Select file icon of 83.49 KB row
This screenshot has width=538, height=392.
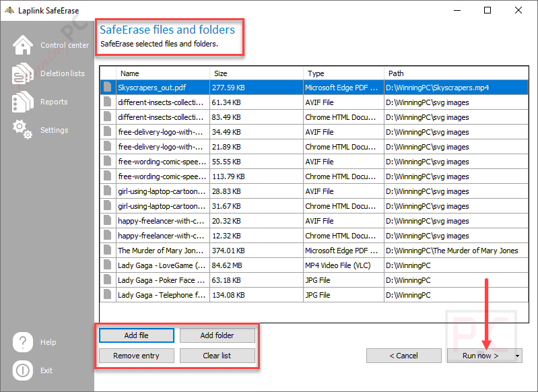click(x=108, y=117)
